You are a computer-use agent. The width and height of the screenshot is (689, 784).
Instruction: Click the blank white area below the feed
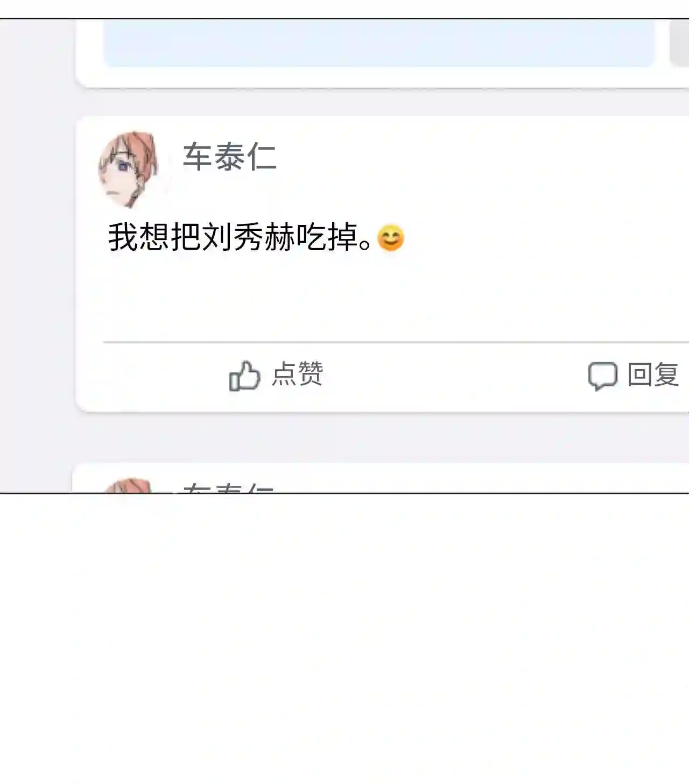click(344, 638)
